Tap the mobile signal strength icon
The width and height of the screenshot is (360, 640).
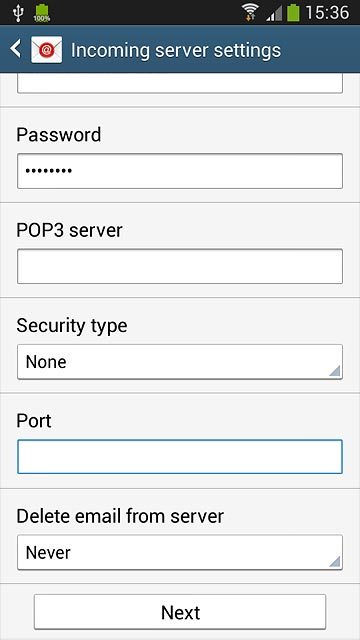(274, 14)
